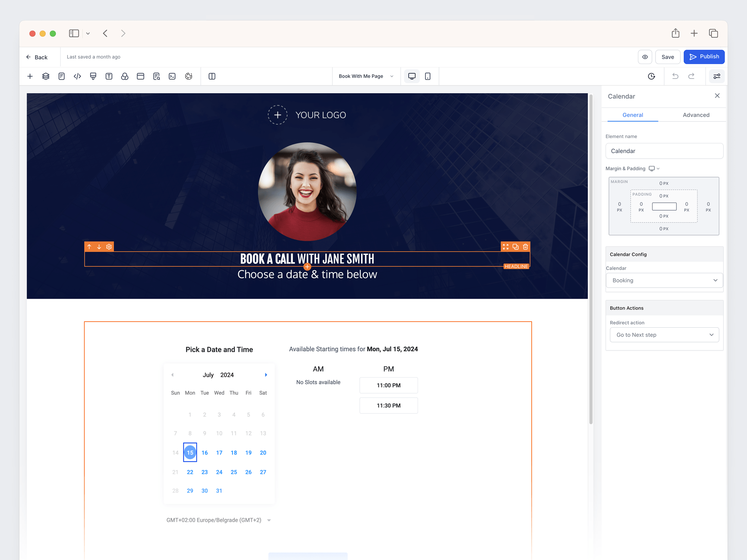Screen dimensions: 747x560
Task: Select July 31 in calendar
Action: [219, 491]
